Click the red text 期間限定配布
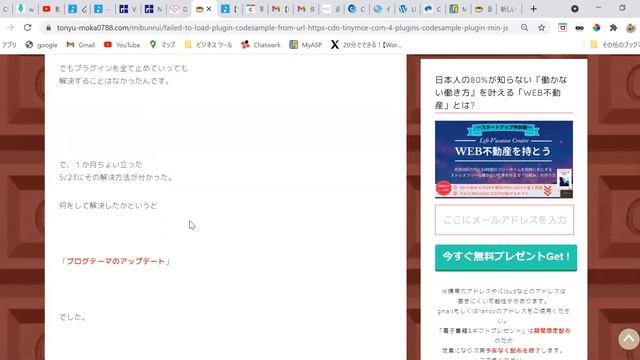This screenshot has width=640, height=360. point(552,331)
